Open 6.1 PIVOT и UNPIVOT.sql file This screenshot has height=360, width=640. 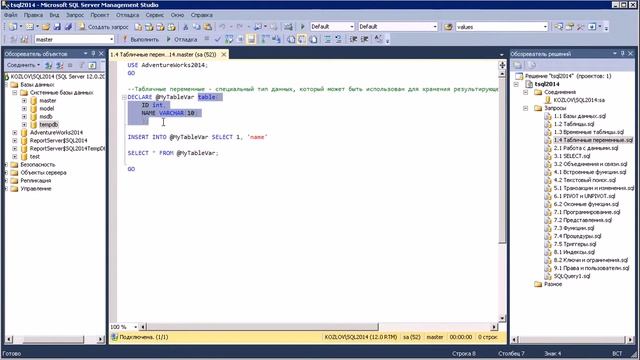point(584,196)
